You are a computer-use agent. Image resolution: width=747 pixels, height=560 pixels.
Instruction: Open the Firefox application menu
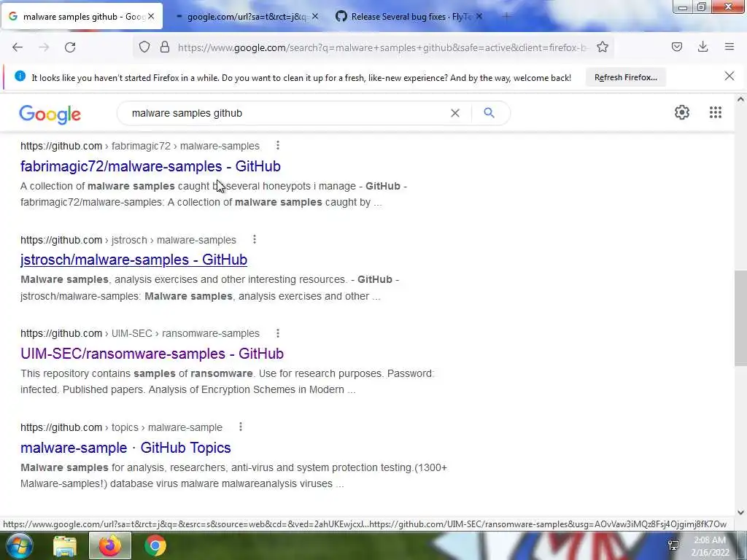click(x=729, y=47)
